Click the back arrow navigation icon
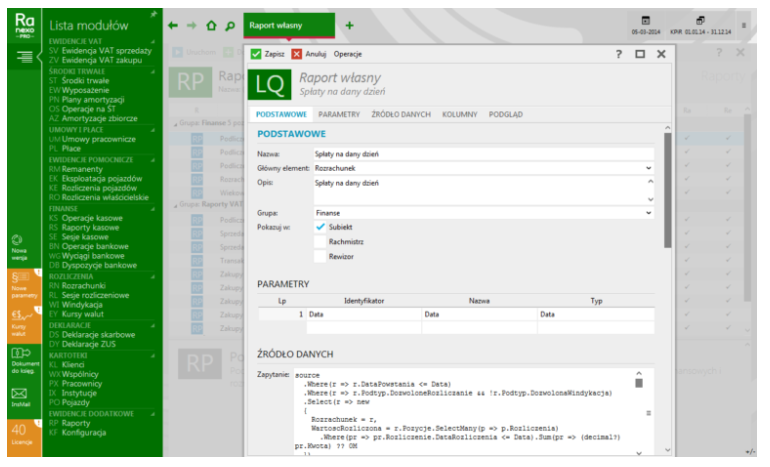770x467 pixels. [x=173, y=26]
